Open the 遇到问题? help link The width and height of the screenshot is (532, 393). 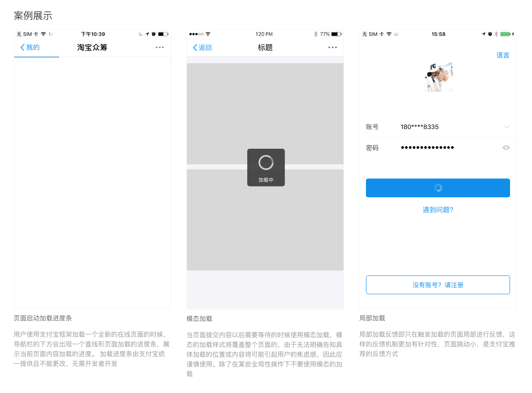(438, 210)
